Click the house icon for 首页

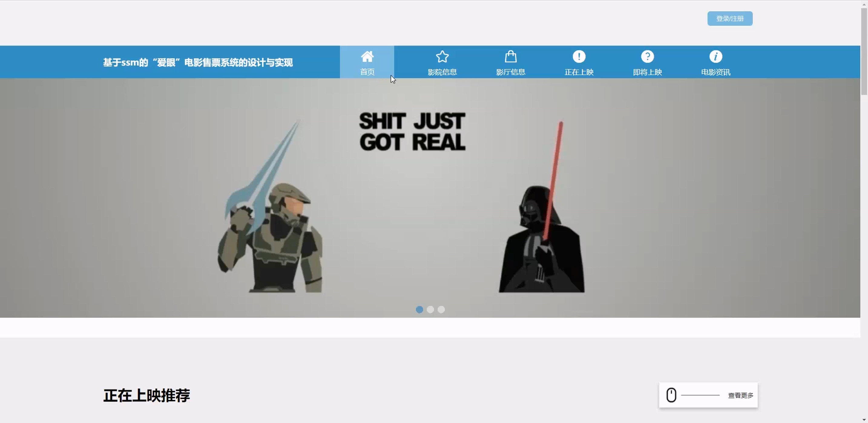click(x=367, y=57)
